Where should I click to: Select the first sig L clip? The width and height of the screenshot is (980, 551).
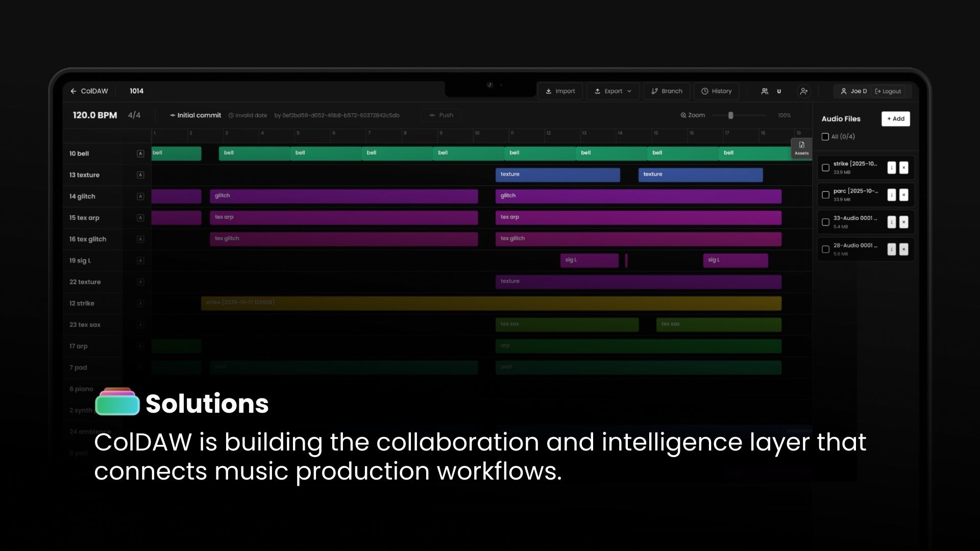[590, 261]
